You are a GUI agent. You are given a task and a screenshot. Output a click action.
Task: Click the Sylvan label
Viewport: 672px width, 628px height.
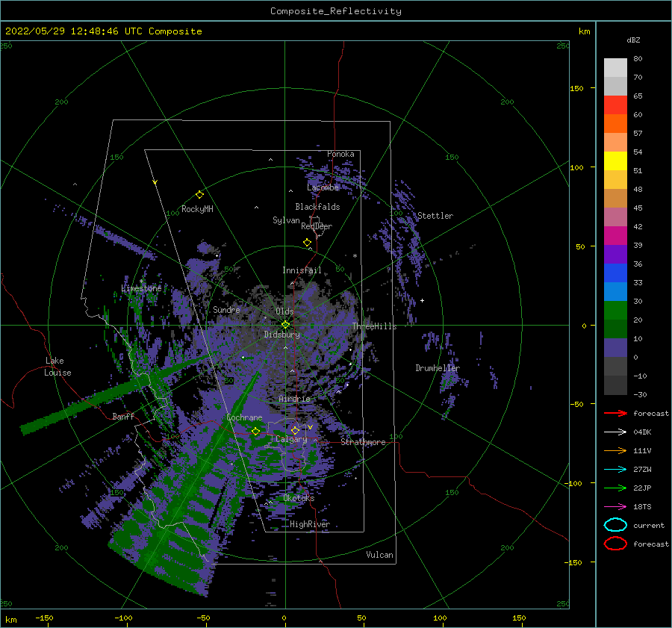286,221
